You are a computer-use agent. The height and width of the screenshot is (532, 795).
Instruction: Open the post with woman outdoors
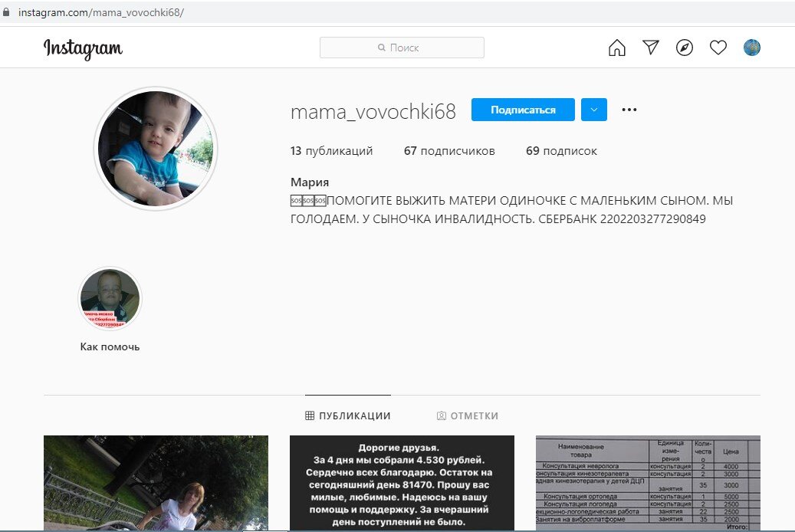[156, 483]
